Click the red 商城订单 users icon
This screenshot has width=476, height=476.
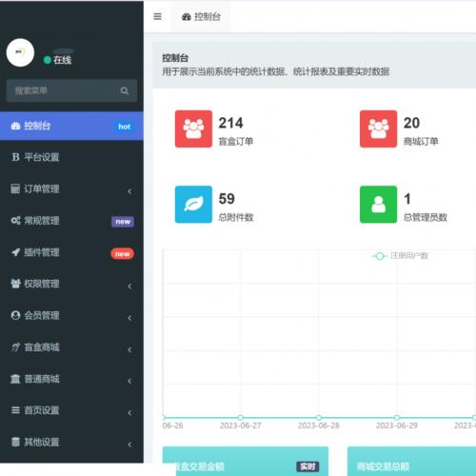378,129
